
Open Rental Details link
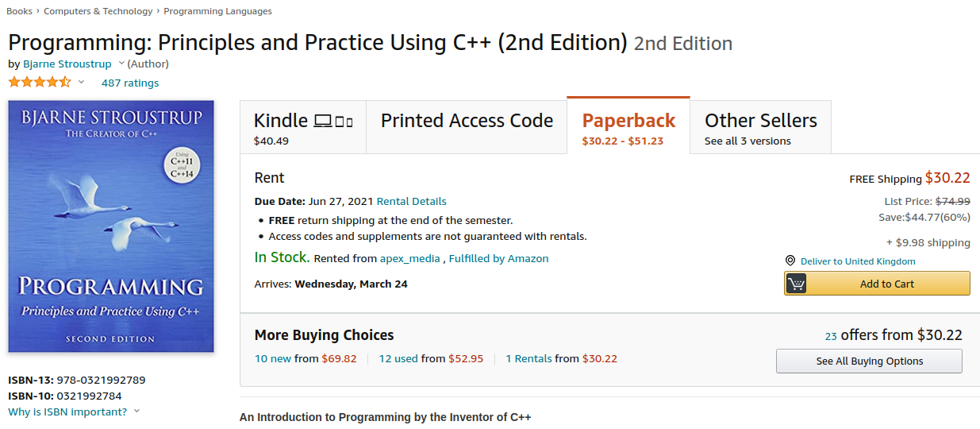point(411,201)
